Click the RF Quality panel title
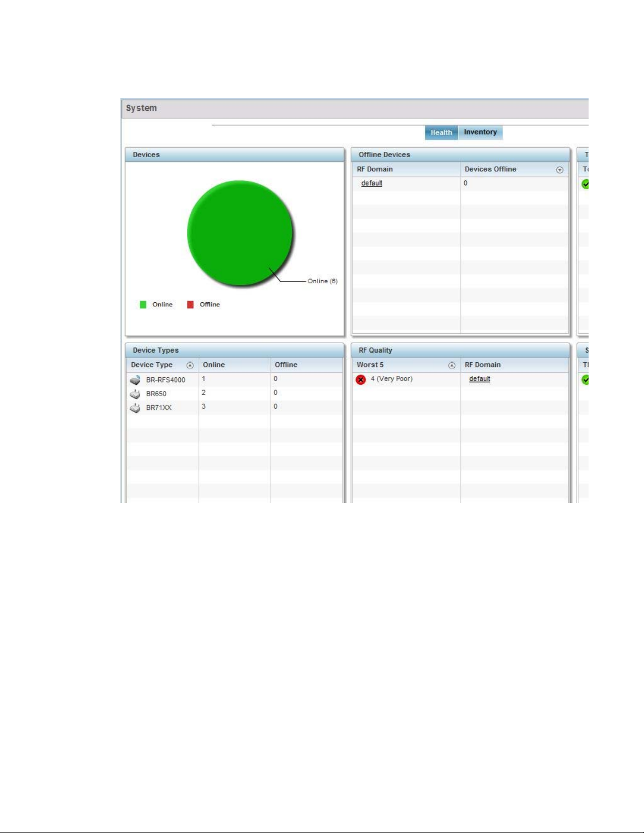 pyautogui.click(x=375, y=350)
